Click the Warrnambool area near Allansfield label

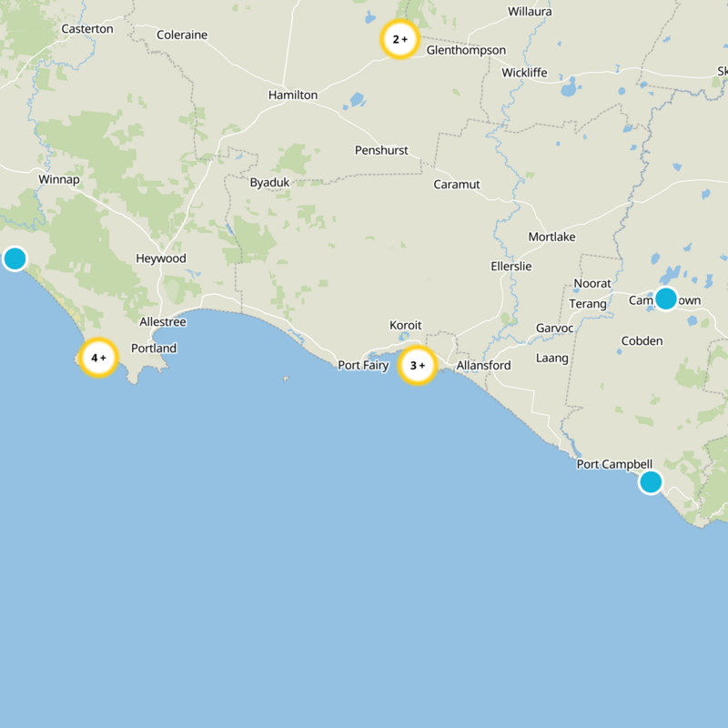click(483, 366)
